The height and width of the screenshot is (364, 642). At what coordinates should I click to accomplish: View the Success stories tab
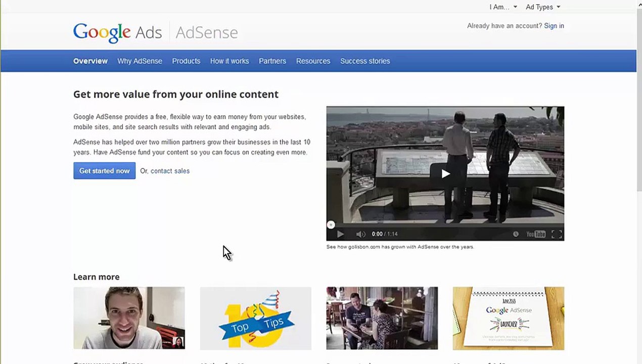click(x=365, y=61)
